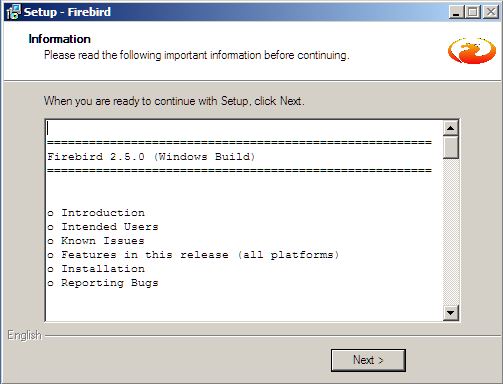Viewport: 503px width, 384px height.
Task: Click the 'Please read the following important information' subtitle
Action: coord(197,55)
